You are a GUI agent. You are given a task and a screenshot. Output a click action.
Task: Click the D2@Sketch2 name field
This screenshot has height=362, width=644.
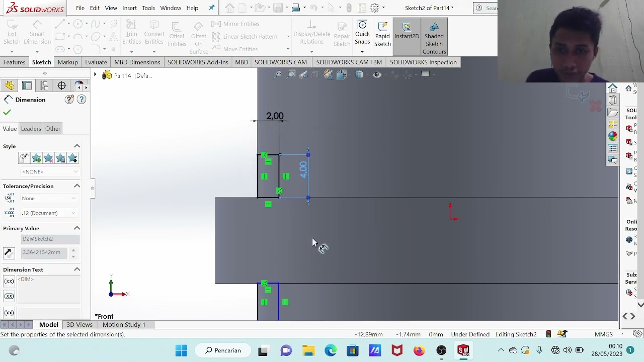(x=49, y=239)
